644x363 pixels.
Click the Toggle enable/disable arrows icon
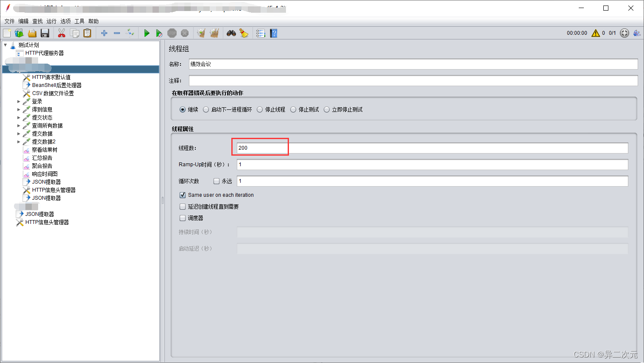click(x=130, y=33)
